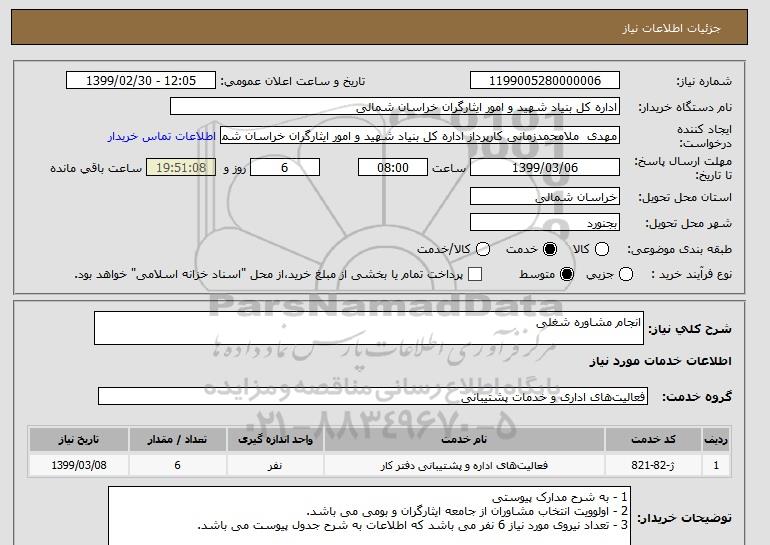Toggle the اسناد خزانه اسلامی payment checkbox

(x=475, y=274)
